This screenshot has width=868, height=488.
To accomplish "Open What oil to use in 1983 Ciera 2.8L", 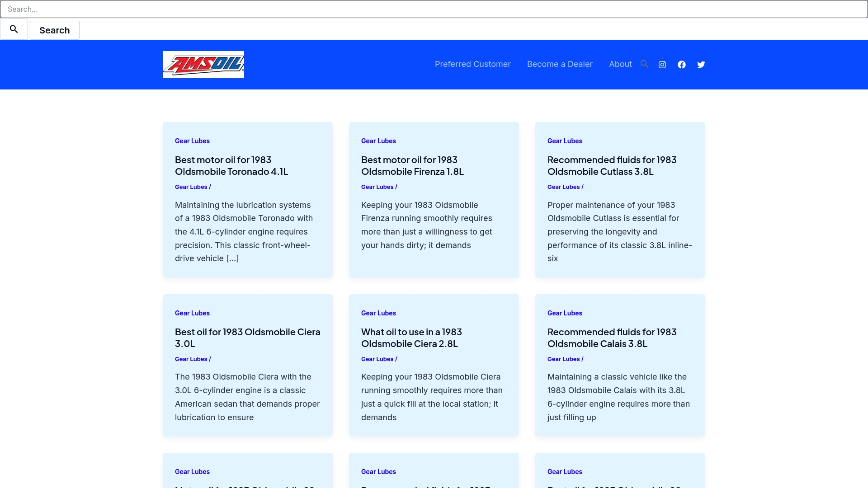I will click(x=411, y=338).
